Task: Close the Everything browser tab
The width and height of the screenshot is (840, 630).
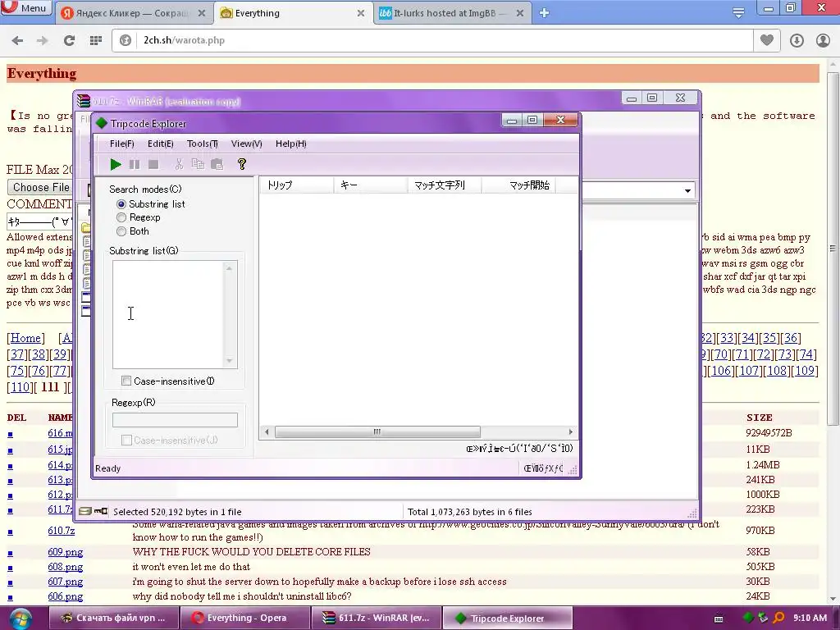Action: click(x=361, y=13)
